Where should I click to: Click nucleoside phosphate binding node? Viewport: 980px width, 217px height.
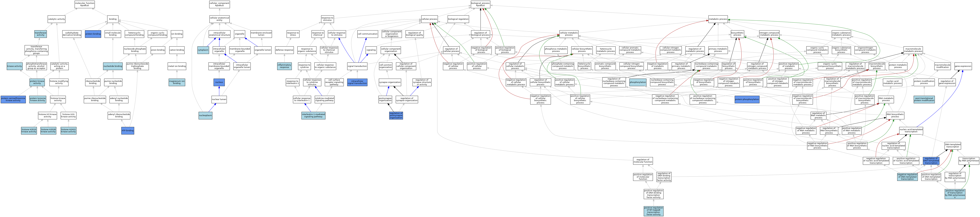[x=135, y=50]
